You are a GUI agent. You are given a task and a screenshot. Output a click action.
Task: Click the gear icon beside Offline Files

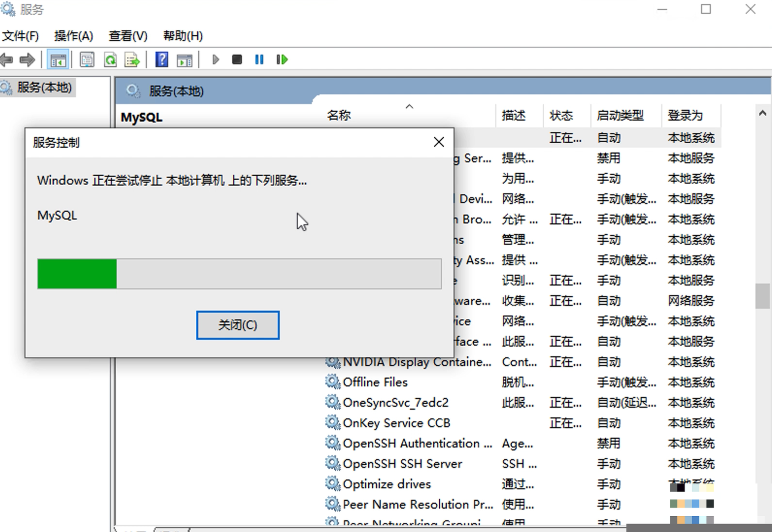click(333, 382)
